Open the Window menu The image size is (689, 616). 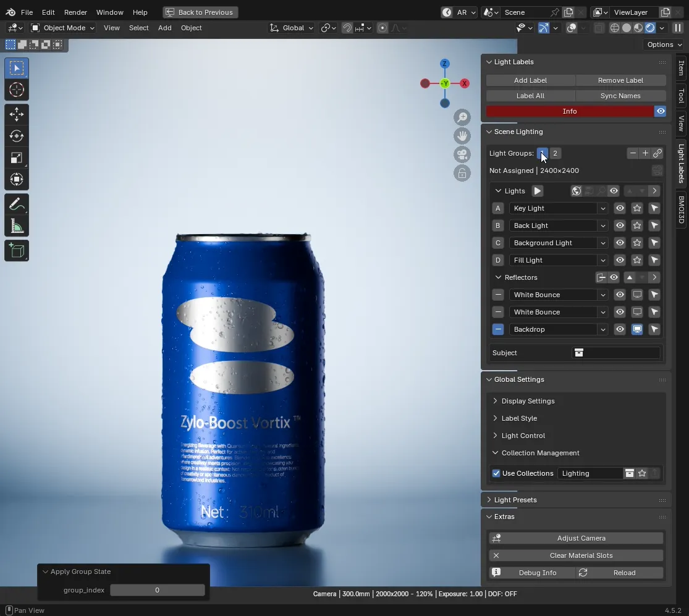tap(110, 12)
